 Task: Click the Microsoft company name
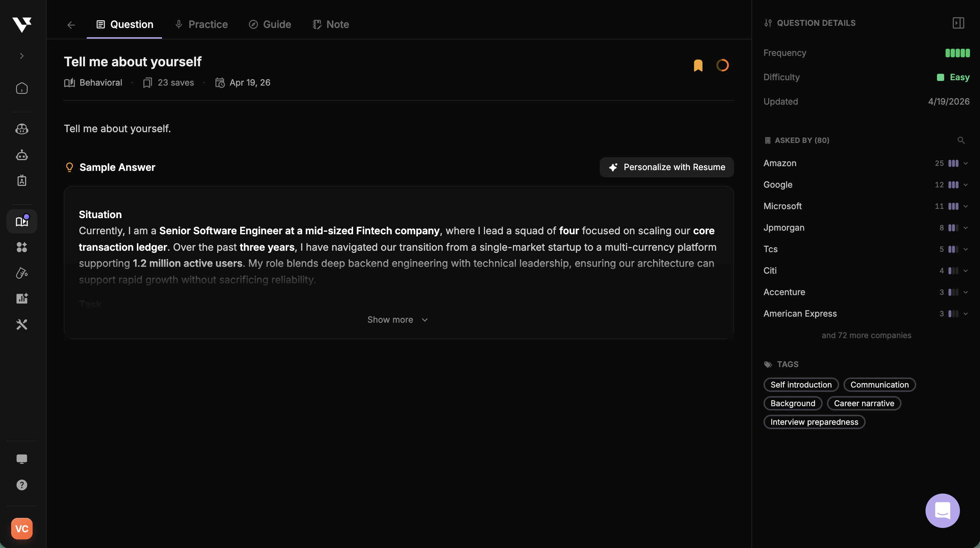[782, 206]
